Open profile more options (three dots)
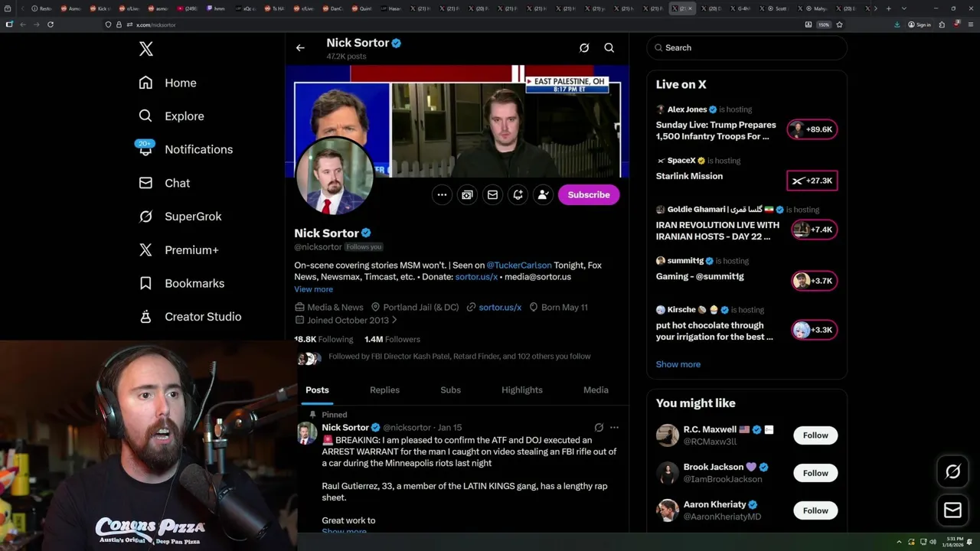Image resolution: width=980 pixels, height=551 pixels. click(442, 195)
